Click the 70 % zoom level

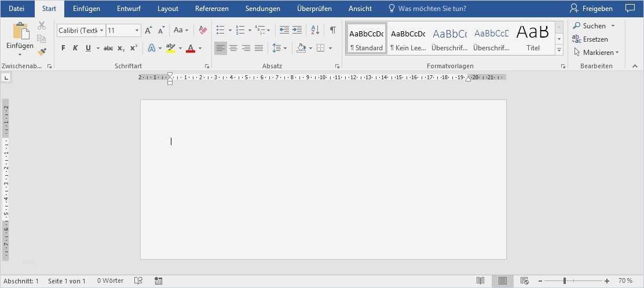625,281
